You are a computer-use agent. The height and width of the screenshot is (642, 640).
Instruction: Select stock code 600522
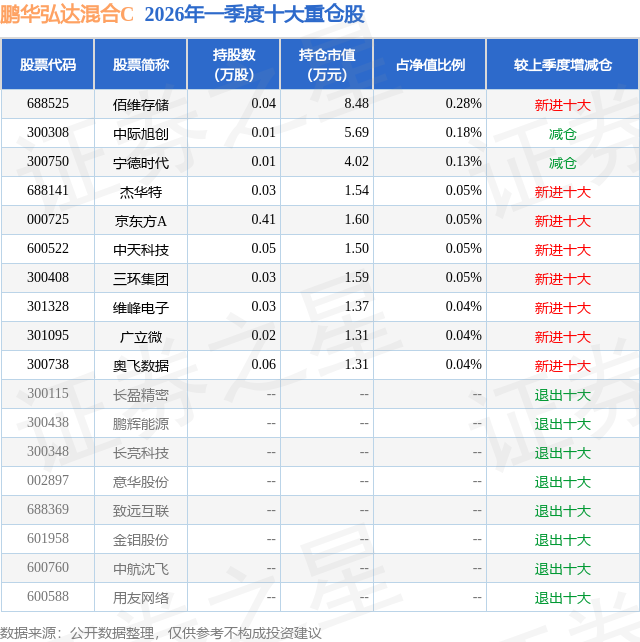(x=48, y=249)
